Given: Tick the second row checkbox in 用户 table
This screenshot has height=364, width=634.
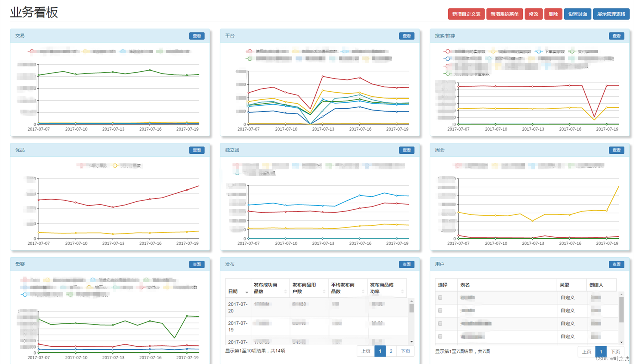Looking at the screenshot, I should [440, 311].
